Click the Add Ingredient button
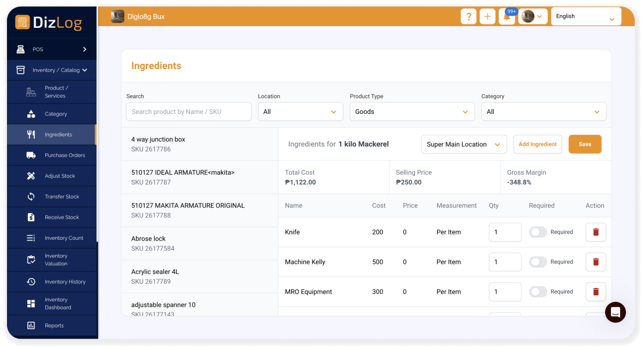Screen dimensions: 644x349 pyautogui.click(x=537, y=145)
